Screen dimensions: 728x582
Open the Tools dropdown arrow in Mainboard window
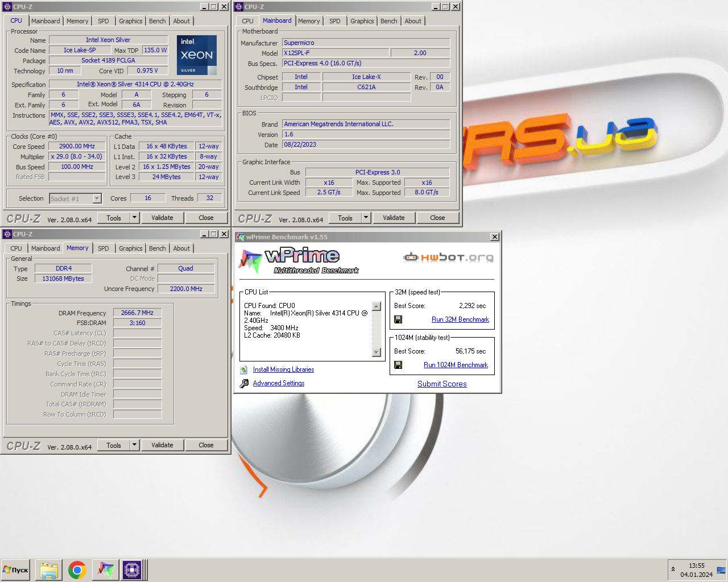click(x=366, y=218)
